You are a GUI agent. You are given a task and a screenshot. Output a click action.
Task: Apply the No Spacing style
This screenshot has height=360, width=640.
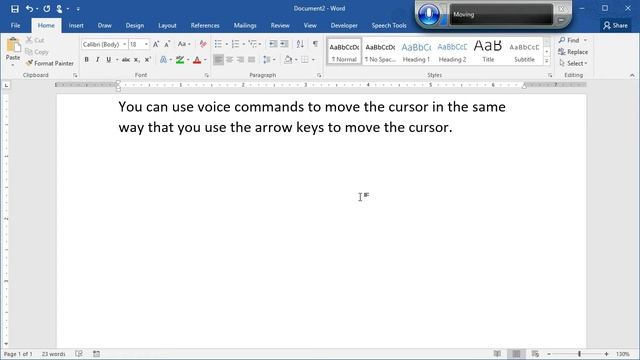pos(380,51)
